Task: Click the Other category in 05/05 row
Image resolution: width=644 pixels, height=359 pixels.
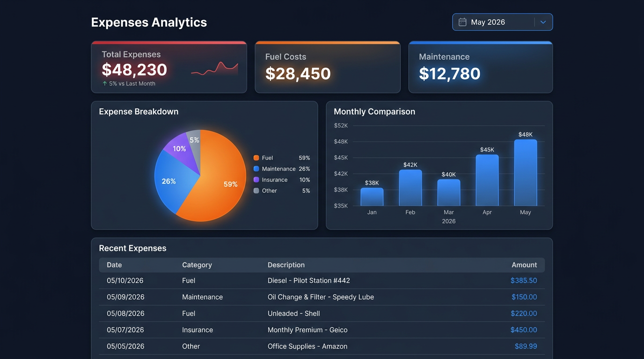Action: click(x=191, y=346)
